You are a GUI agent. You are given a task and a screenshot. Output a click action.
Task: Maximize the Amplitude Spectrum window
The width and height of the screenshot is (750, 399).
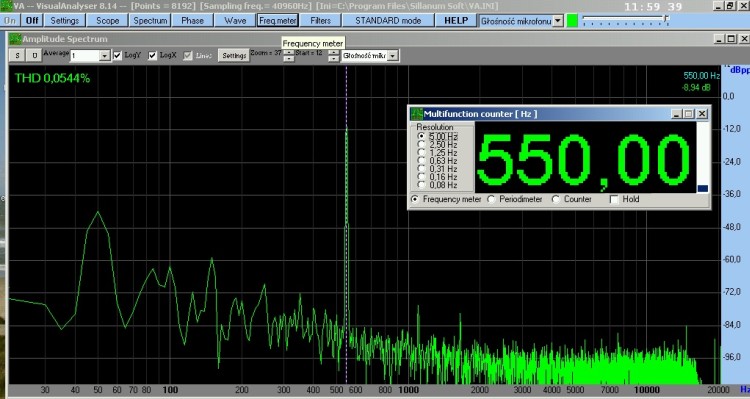point(731,39)
